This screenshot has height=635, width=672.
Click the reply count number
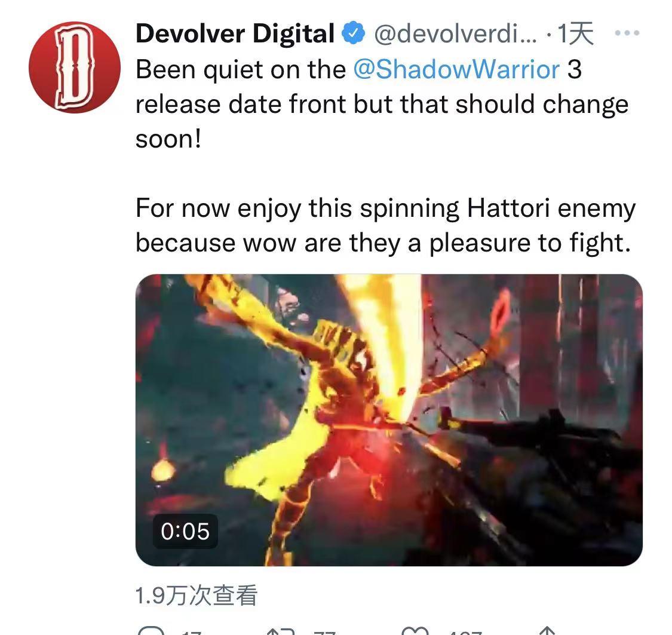pos(191,632)
